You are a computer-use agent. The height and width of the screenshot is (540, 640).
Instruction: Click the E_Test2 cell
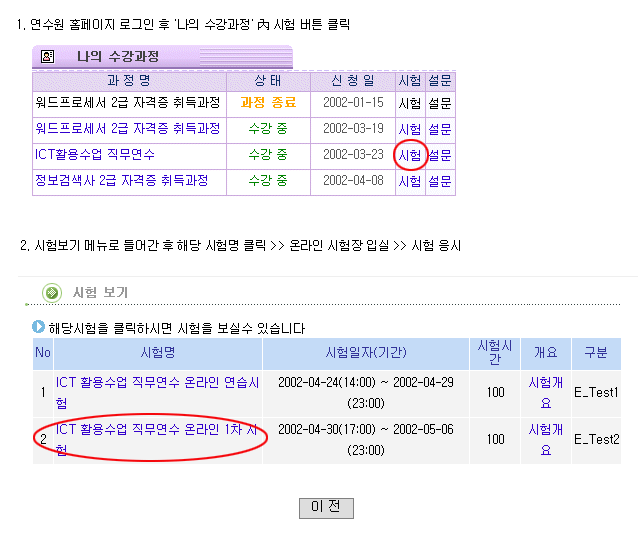597,440
